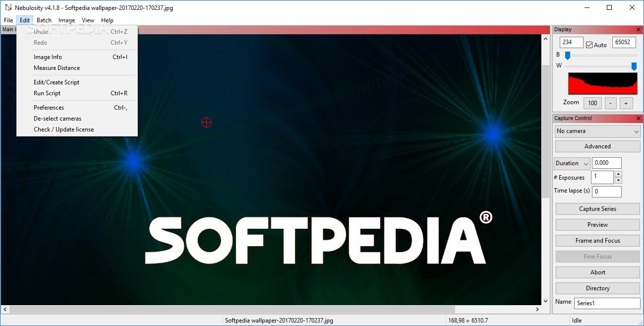The width and height of the screenshot is (644, 326).
Task: Click Frame and Focus button
Action: [x=597, y=241]
